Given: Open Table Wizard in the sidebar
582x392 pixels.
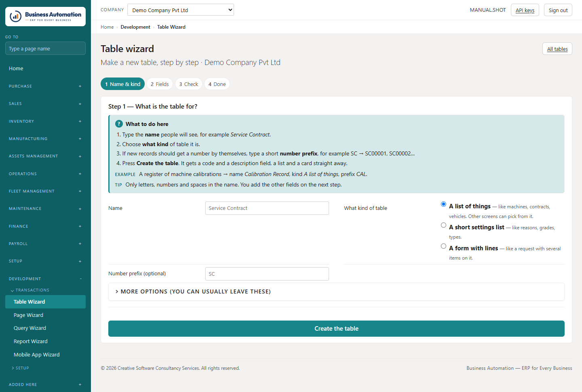Looking at the screenshot, I should click(45, 302).
